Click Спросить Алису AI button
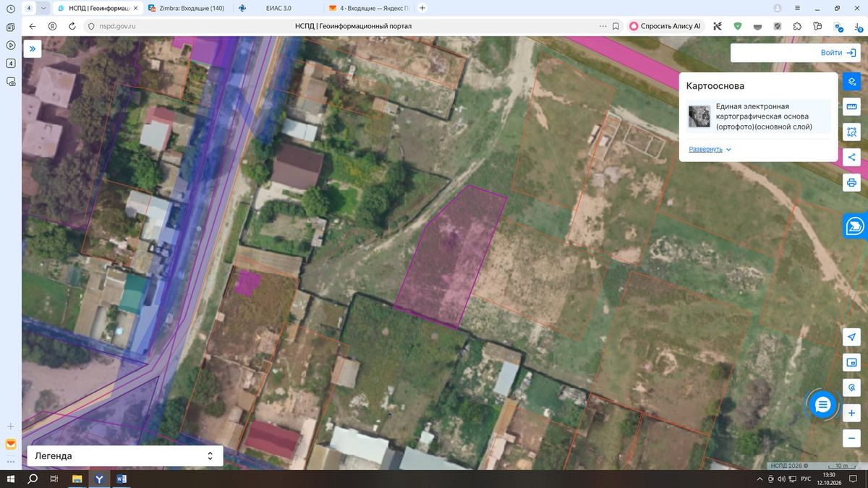Image resolution: width=868 pixels, height=488 pixels. coord(666,26)
